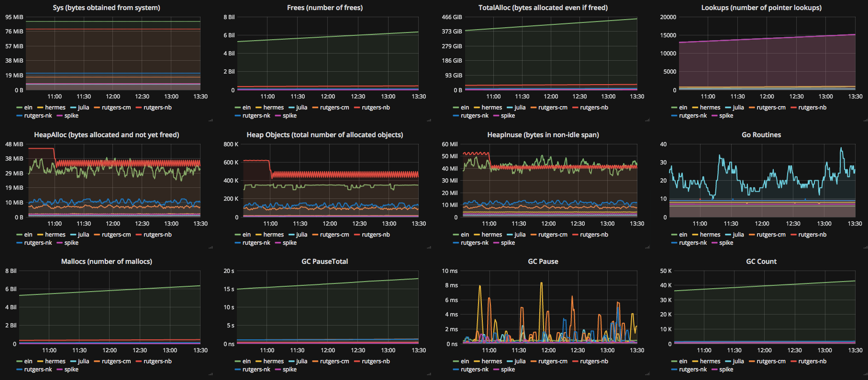Click ein label in TotalAlloc legend
The width and height of the screenshot is (868, 380).
point(465,108)
